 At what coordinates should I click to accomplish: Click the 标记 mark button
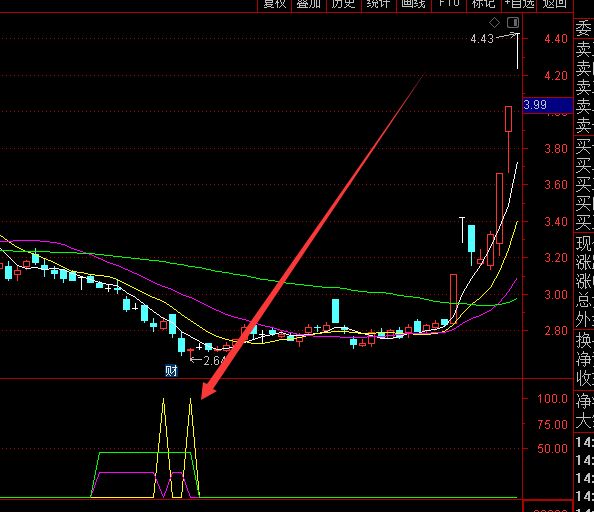[483, 4]
